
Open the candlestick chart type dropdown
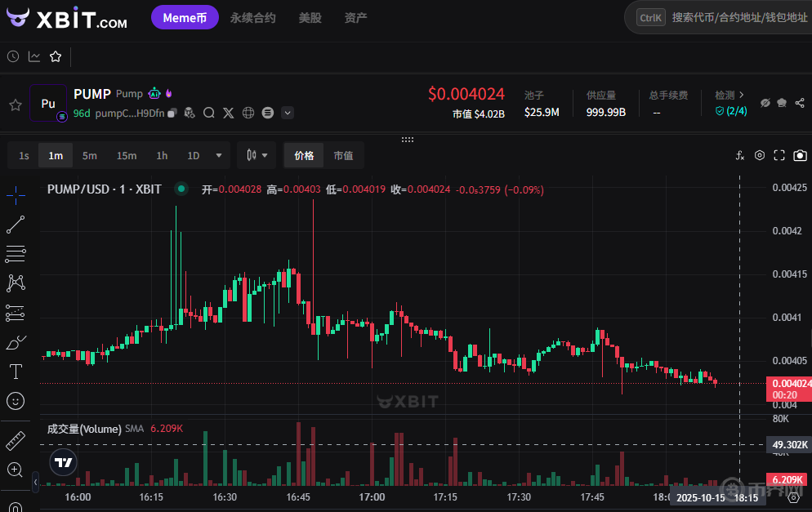(257, 155)
